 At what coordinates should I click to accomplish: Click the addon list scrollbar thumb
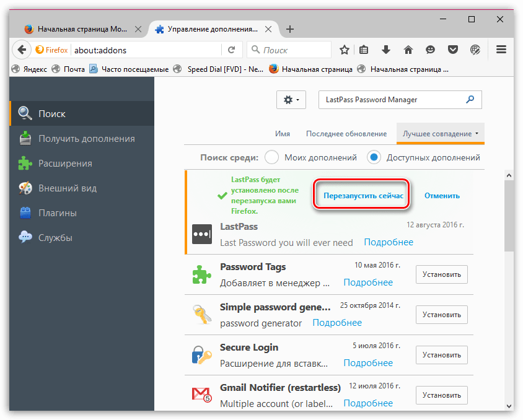pos(509,216)
